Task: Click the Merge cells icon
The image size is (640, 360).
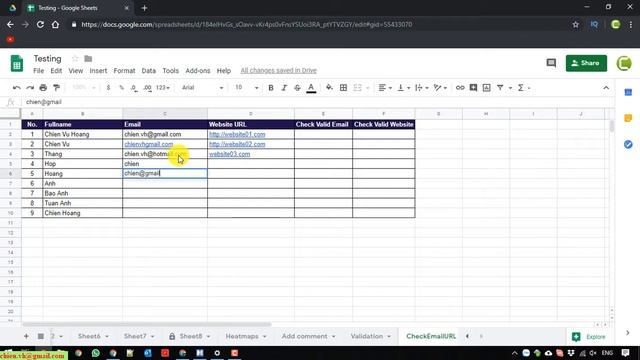Action: (358, 88)
